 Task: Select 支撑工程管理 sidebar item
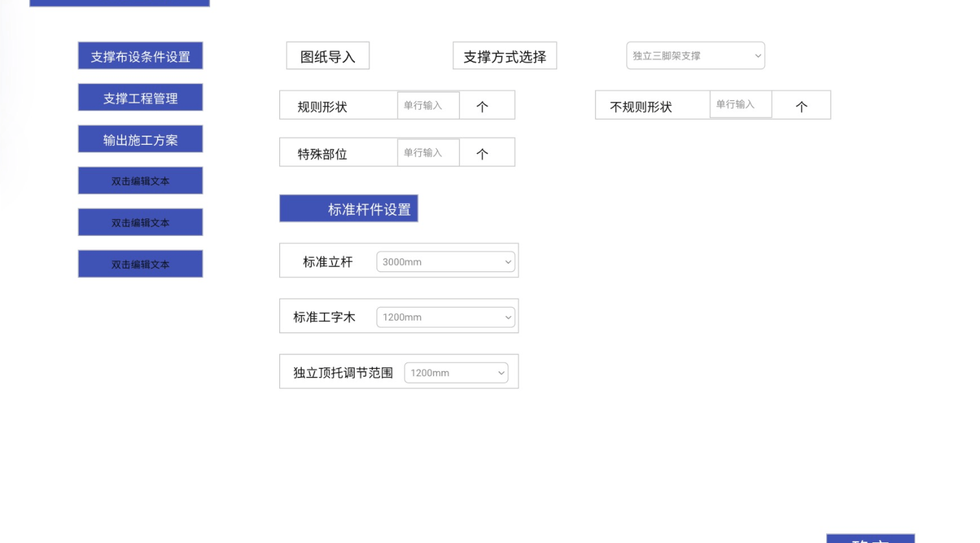[140, 98]
